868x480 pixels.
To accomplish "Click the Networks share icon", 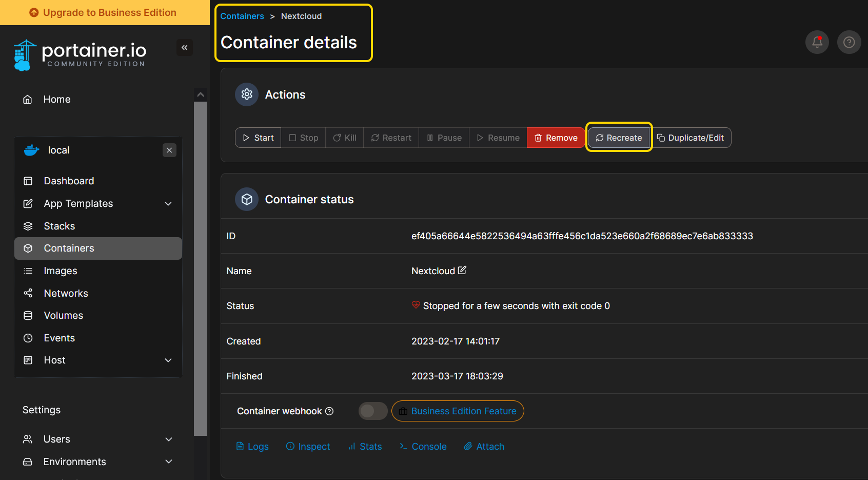I will [28, 293].
